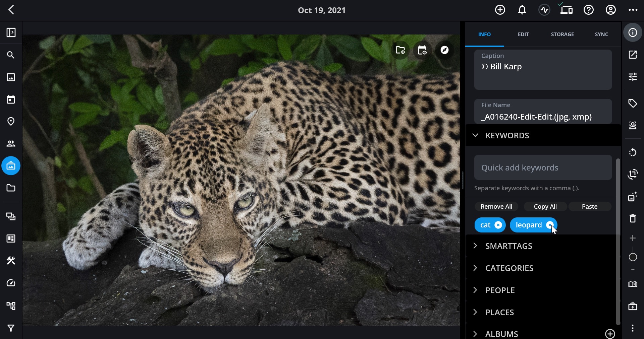Click the info panel scrollbar
644x339 pixels.
[x=618, y=242]
